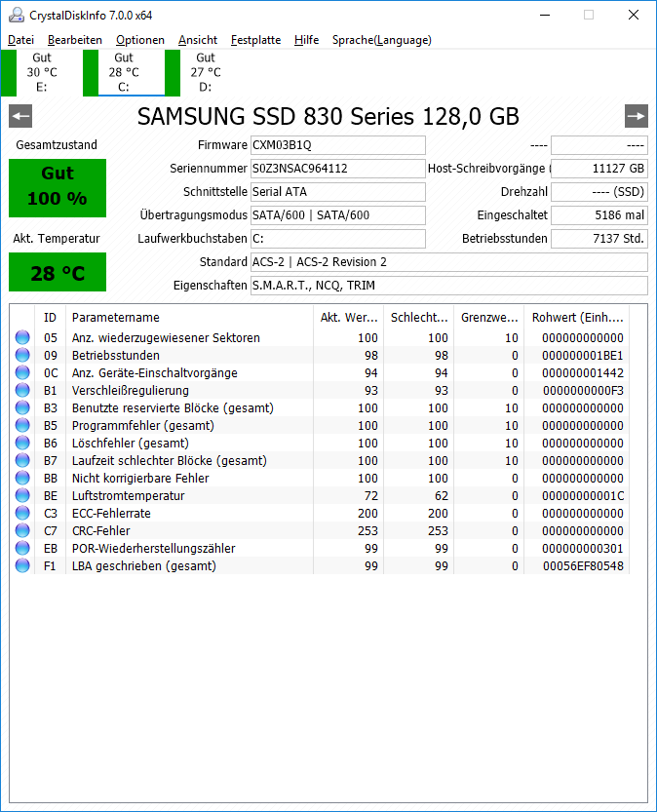Go to next disk with right arrow

pyautogui.click(x=637, y=116)
